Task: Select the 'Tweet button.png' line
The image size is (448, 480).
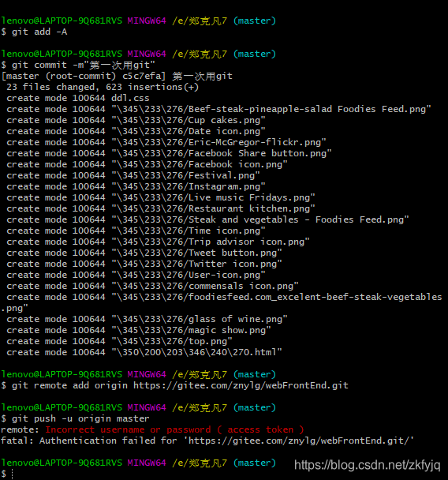Action: point(144,253)
